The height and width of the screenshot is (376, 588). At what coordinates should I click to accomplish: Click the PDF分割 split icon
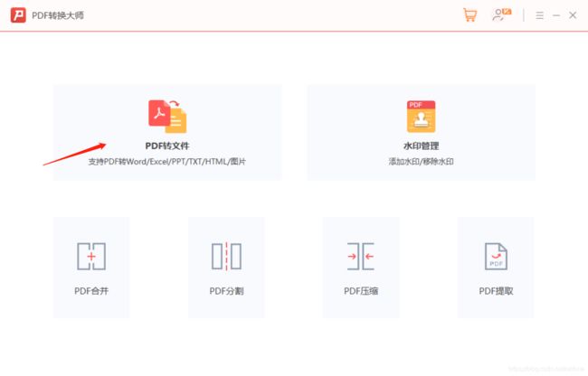coord(226,257)
